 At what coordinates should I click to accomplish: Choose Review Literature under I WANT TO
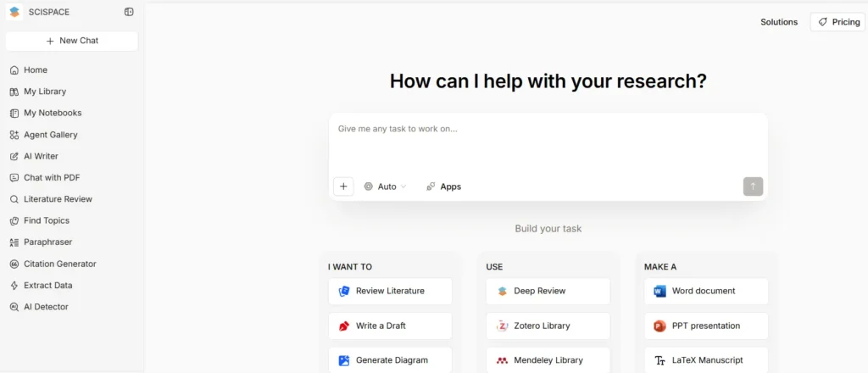pyautogui.click(x=390, y=291)
